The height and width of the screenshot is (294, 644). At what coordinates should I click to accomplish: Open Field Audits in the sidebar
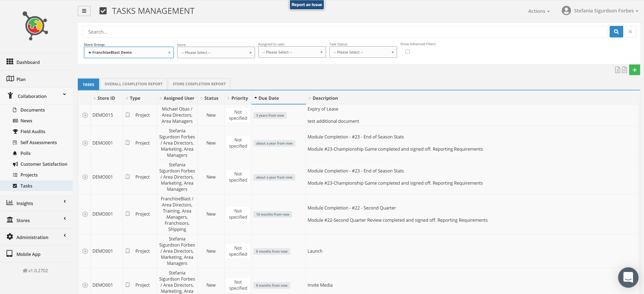33,132
